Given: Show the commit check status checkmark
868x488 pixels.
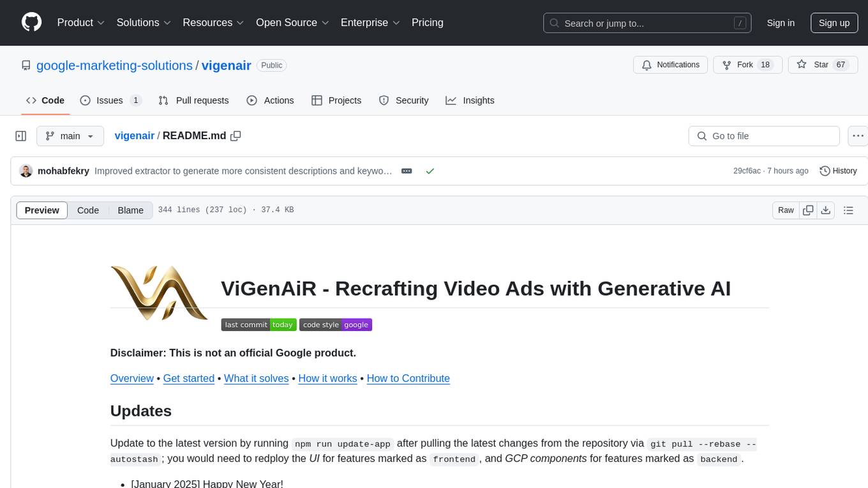Looking at the screenshot, I should coord(430,171).
